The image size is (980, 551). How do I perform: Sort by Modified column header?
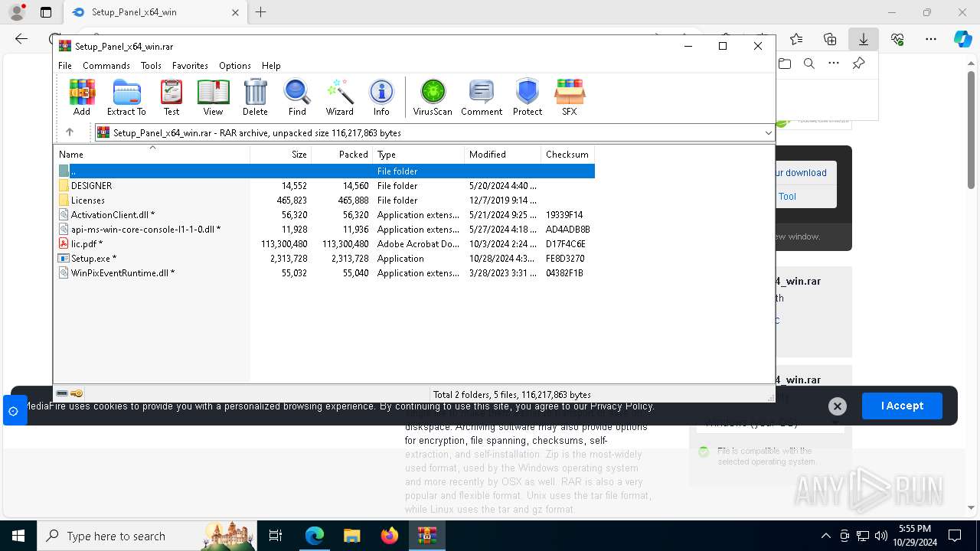pyautogui.click(x=503, y=154)
